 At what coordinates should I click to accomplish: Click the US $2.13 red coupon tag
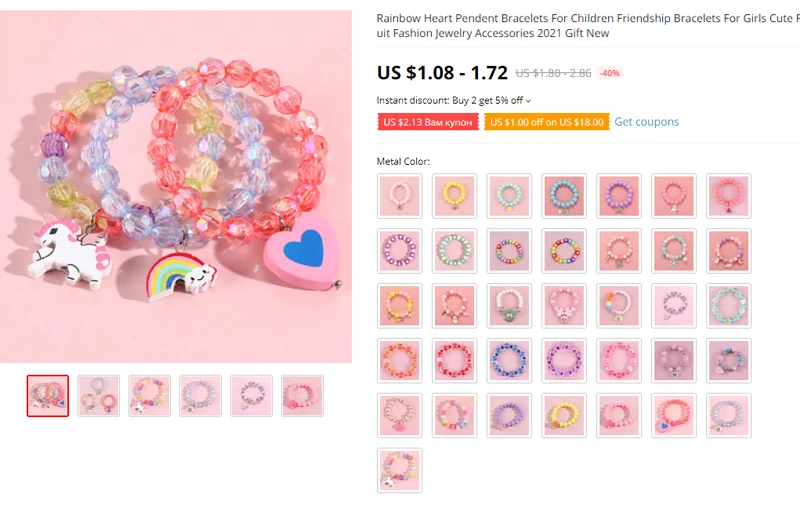click(428, 122)
